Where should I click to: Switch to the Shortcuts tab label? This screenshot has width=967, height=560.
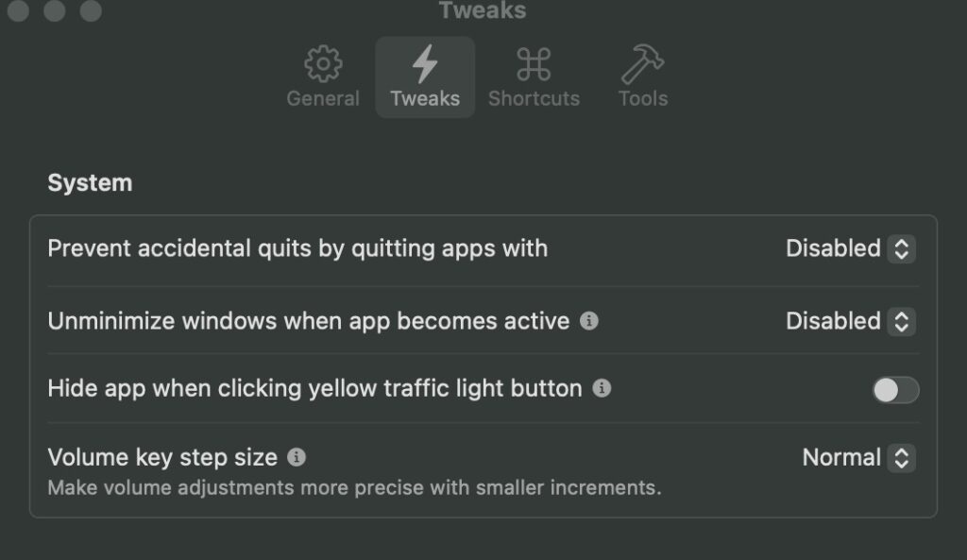[x=534, y=98]
